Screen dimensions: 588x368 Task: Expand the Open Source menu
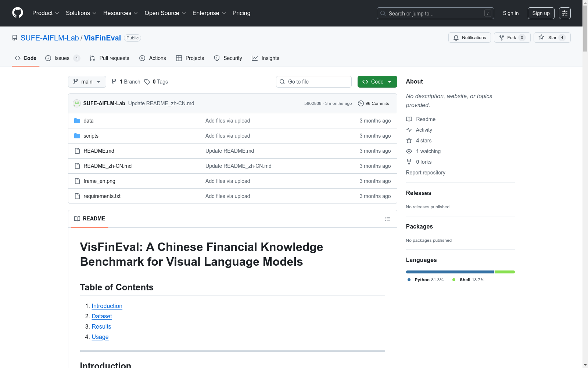[x=165, y=13]
